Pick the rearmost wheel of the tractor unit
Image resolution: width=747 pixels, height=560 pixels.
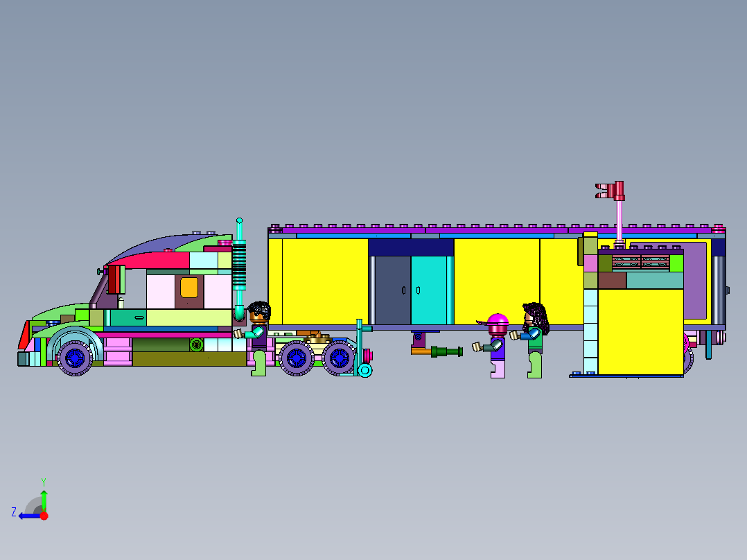pos(340,358)
